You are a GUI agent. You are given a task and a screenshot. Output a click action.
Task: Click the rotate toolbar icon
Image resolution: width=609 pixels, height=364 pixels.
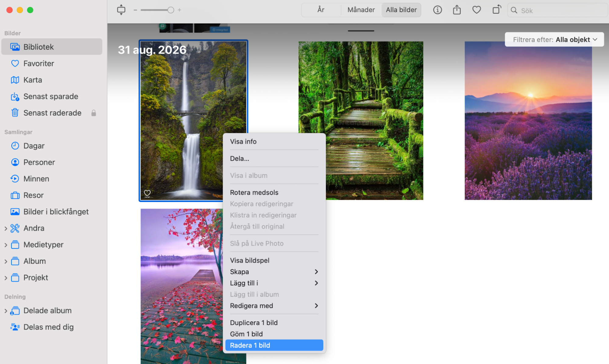[497, 10]
